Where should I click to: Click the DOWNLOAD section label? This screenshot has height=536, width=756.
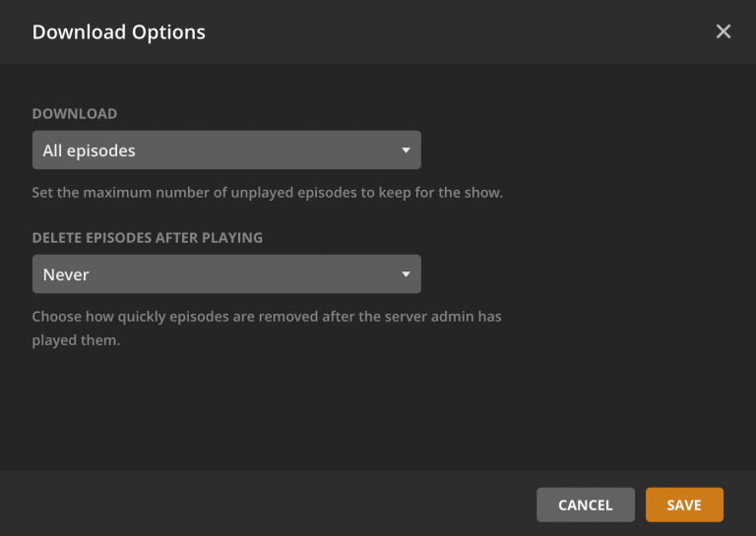pyautogui.click(x=75, y=114)
